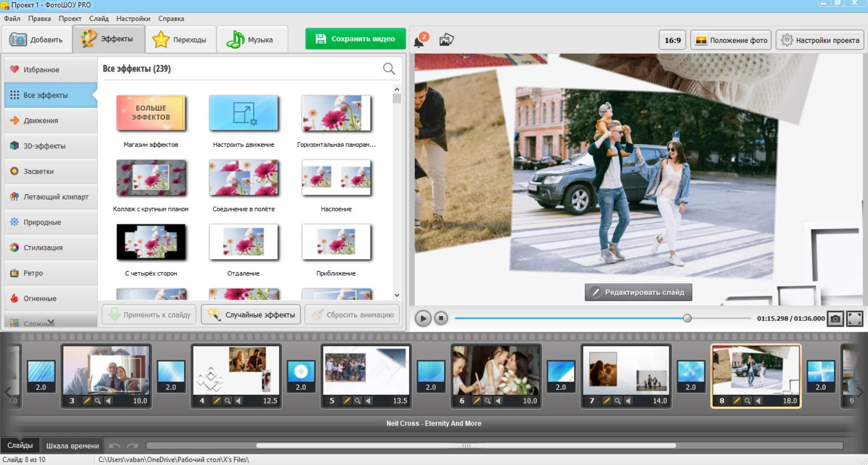Click the sound icon on slide 8
This screenshot has width=868, height=465.
coord(758,401)
